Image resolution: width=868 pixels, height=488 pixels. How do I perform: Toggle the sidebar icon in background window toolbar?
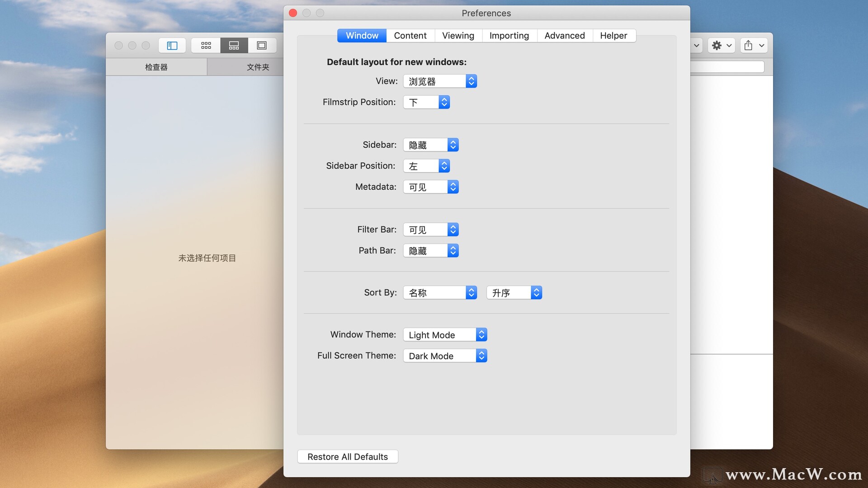point(172,46)
